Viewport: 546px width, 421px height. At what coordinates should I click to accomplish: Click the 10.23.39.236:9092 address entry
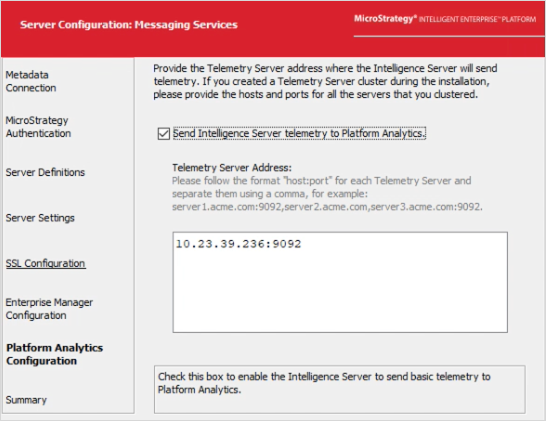239,244
